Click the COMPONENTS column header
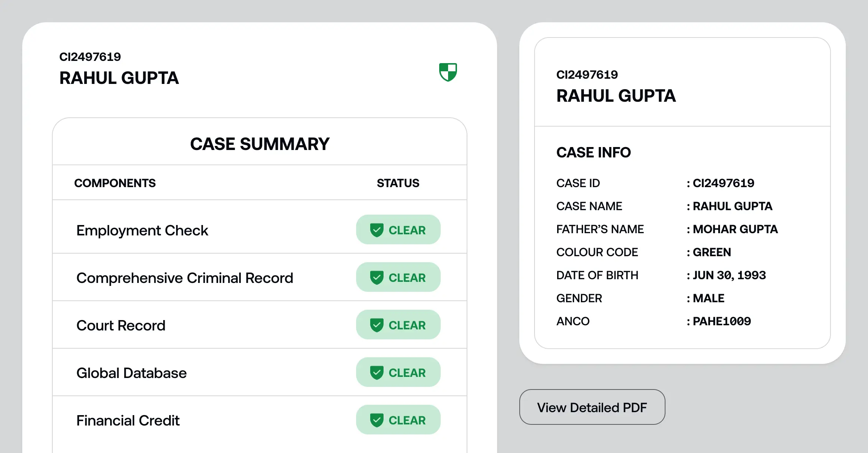Viewport: 868px width, 453px height. coord(115,183)
